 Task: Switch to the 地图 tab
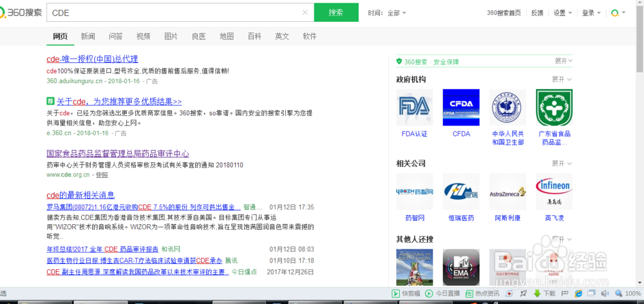[x=227, y=36]
